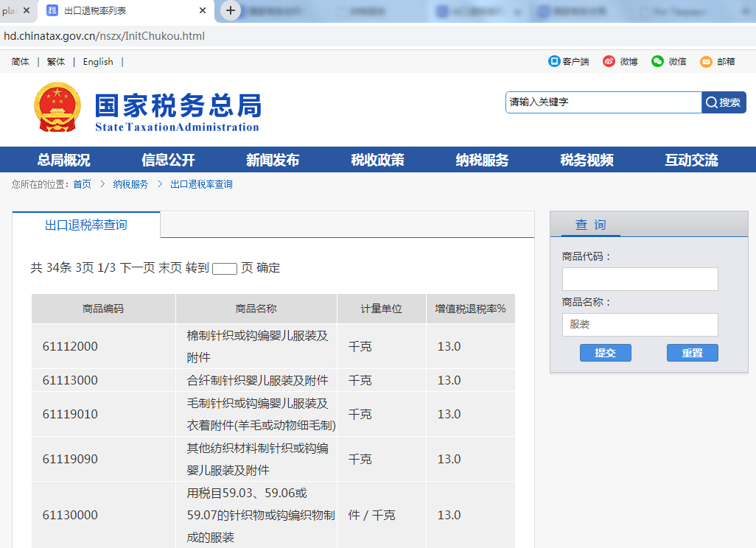The image size is (756, 548).
Task: Select product code 61130000
Action: [70, 516]
